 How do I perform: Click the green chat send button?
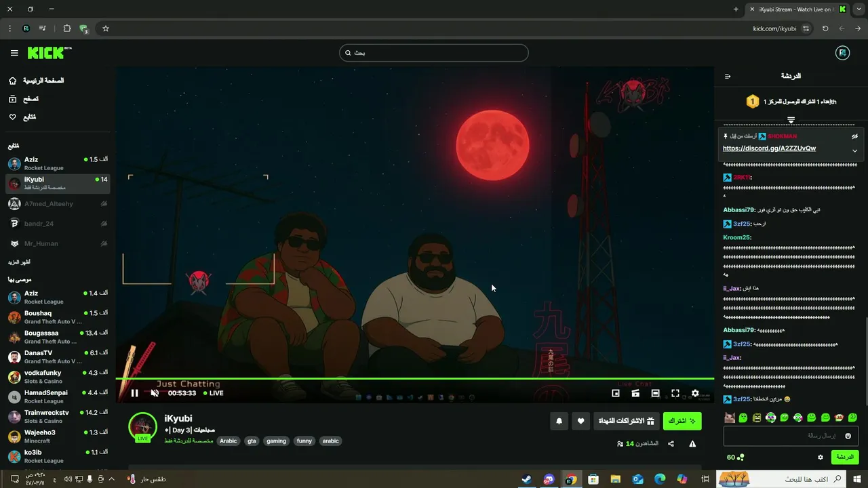(845, 457)
